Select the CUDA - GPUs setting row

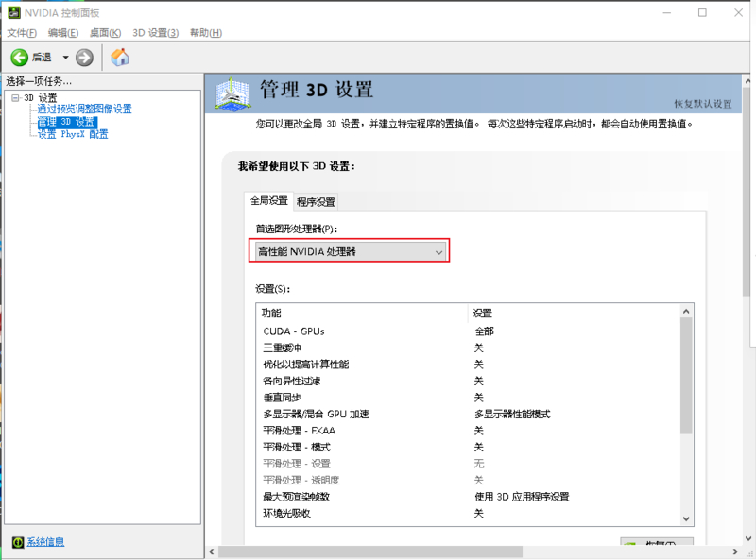(x=468, y=331)
